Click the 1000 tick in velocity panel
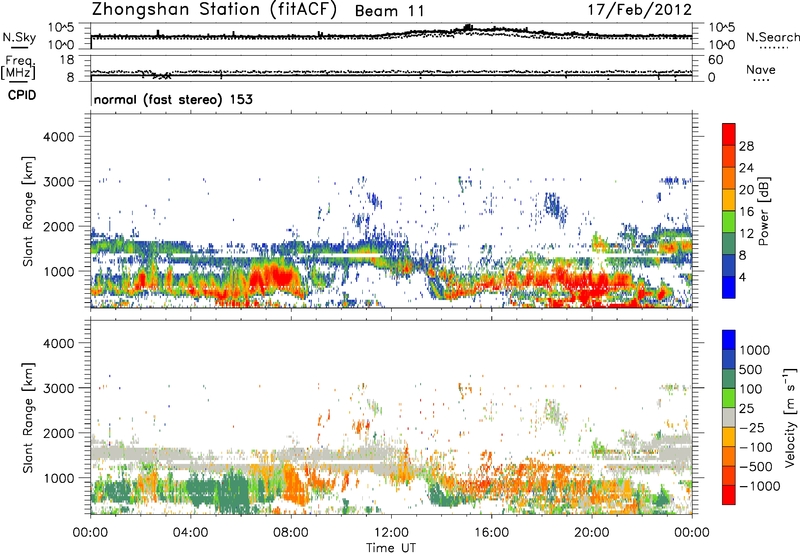The image size is (800, 554). 58,478
